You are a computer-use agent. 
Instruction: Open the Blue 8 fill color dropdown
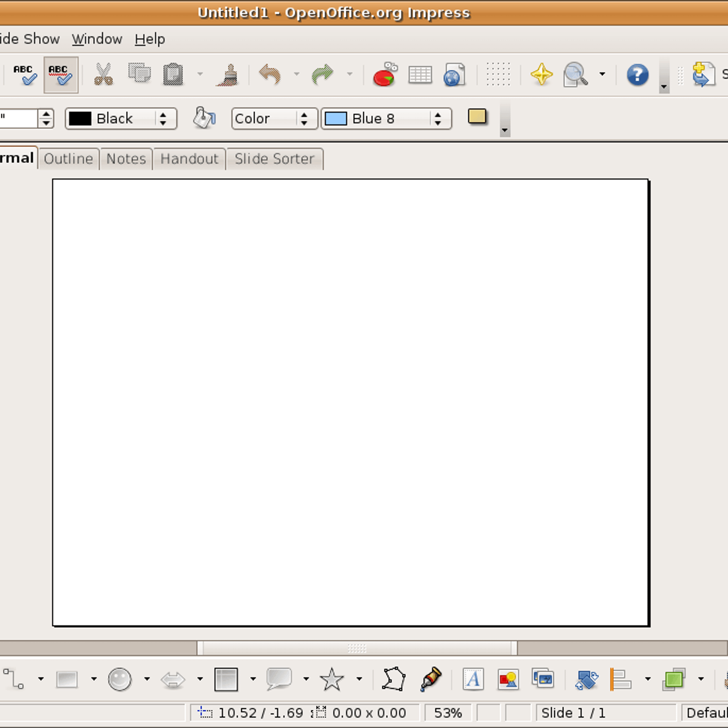coord(386,118)
